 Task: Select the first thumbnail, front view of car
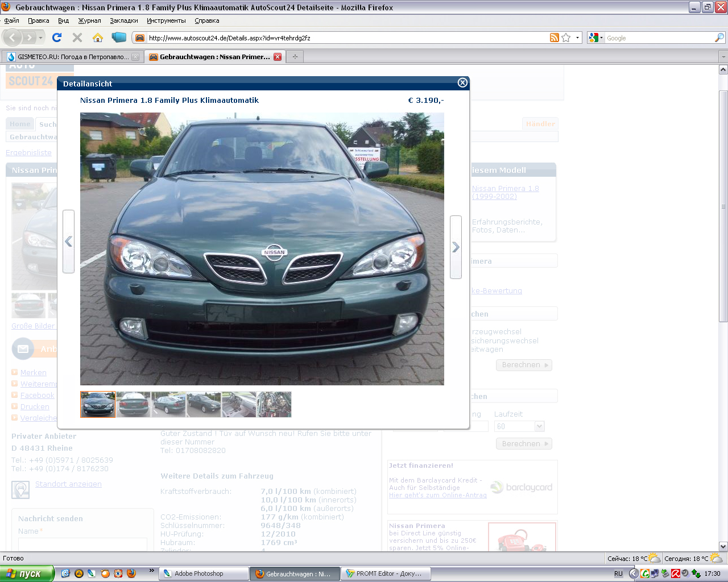click(x=98, y=405)
